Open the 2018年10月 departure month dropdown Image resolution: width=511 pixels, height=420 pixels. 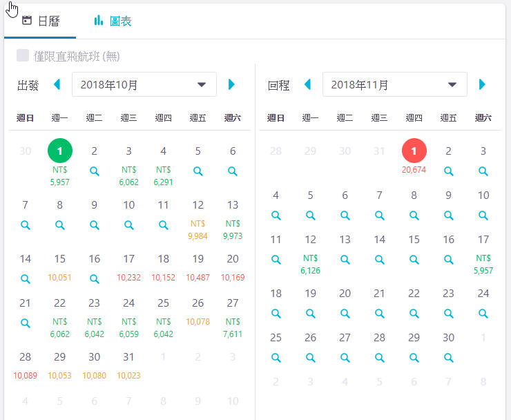[144, 85]
